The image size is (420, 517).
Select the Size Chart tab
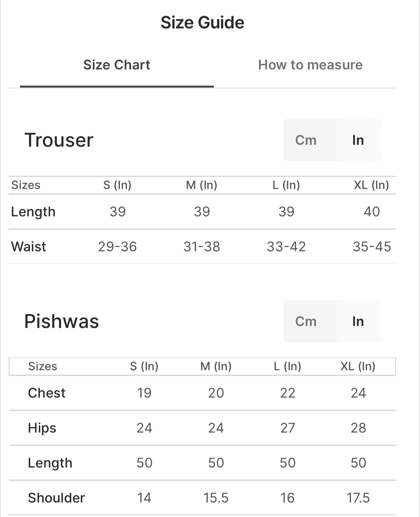117,65
